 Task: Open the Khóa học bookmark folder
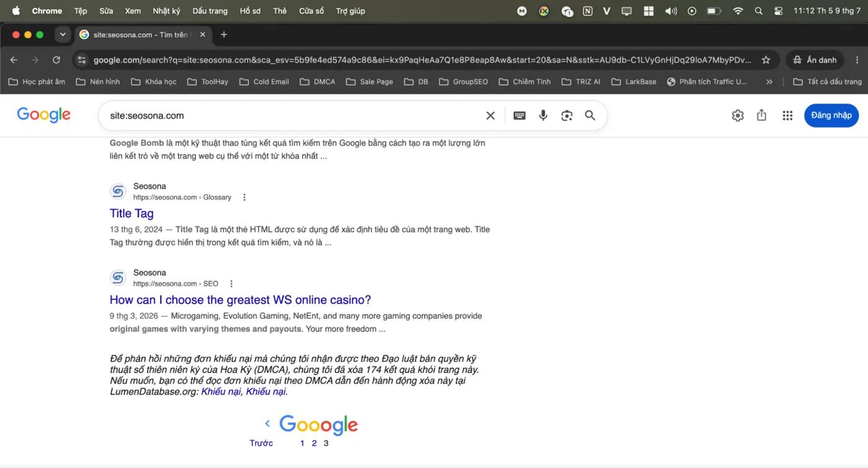[154, 82]
